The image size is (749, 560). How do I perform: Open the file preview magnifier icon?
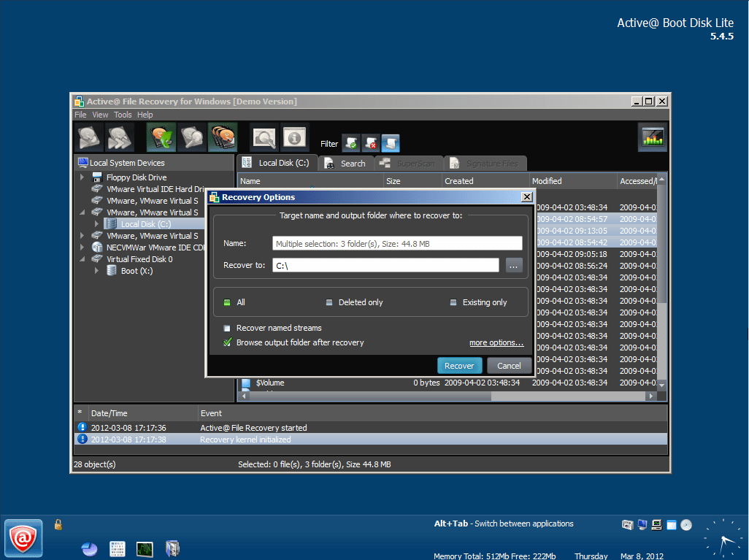pos(264,137)
